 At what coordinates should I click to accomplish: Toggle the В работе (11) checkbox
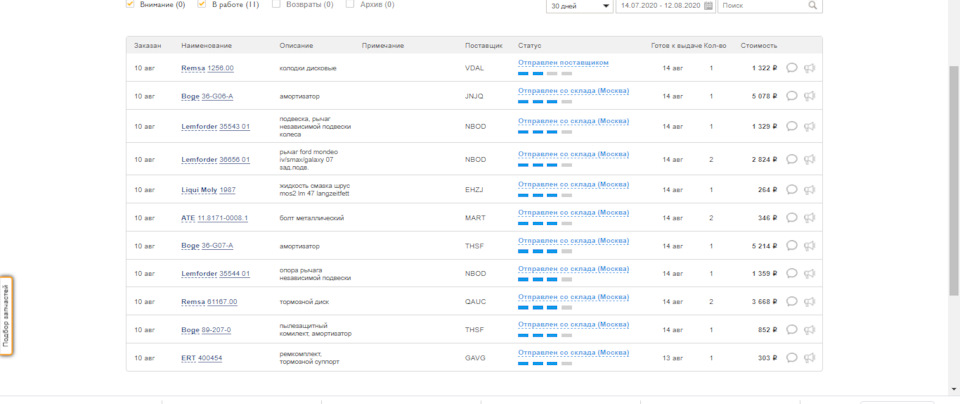point(201,4)
